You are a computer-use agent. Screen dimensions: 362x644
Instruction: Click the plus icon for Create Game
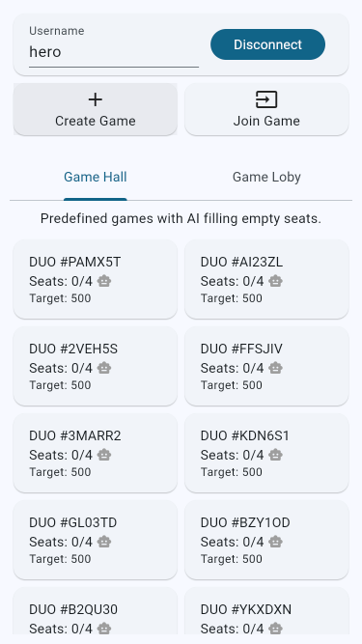[x=96, y=99]
